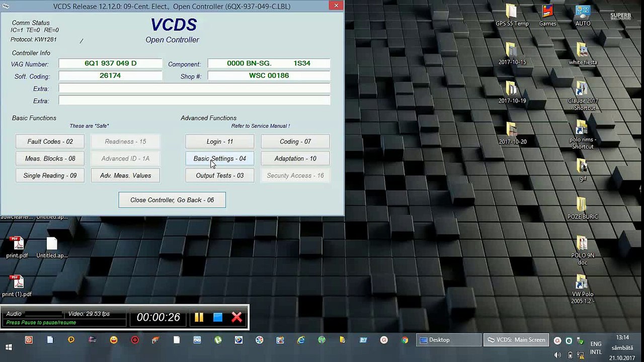
Task: Open the Windows Start menu
Action: [9, 347]
